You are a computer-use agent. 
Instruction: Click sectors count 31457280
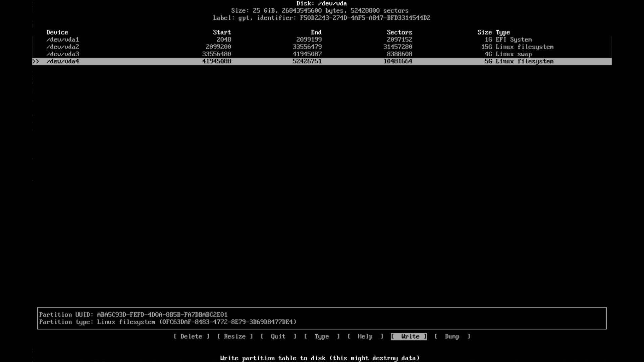[x=398, y=47]
